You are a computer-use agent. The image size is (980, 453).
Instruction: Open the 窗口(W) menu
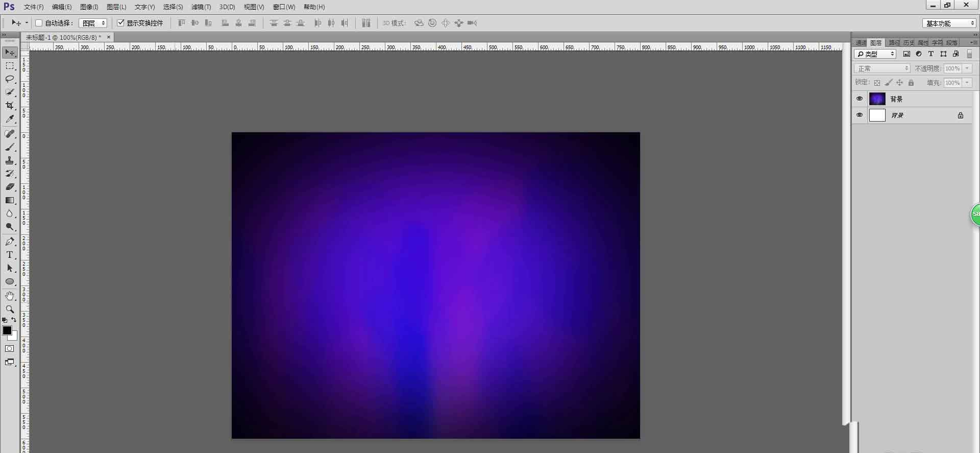(284, 7)
